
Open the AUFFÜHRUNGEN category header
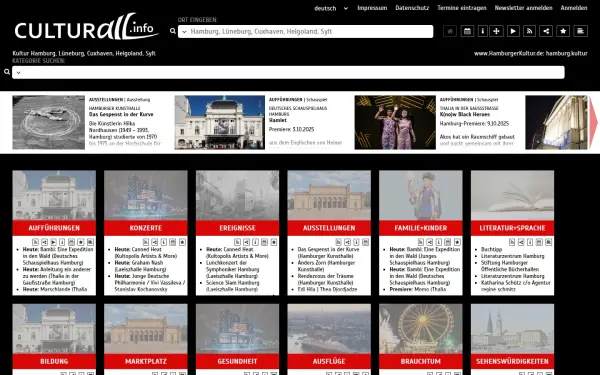click(x=54, y=228)
